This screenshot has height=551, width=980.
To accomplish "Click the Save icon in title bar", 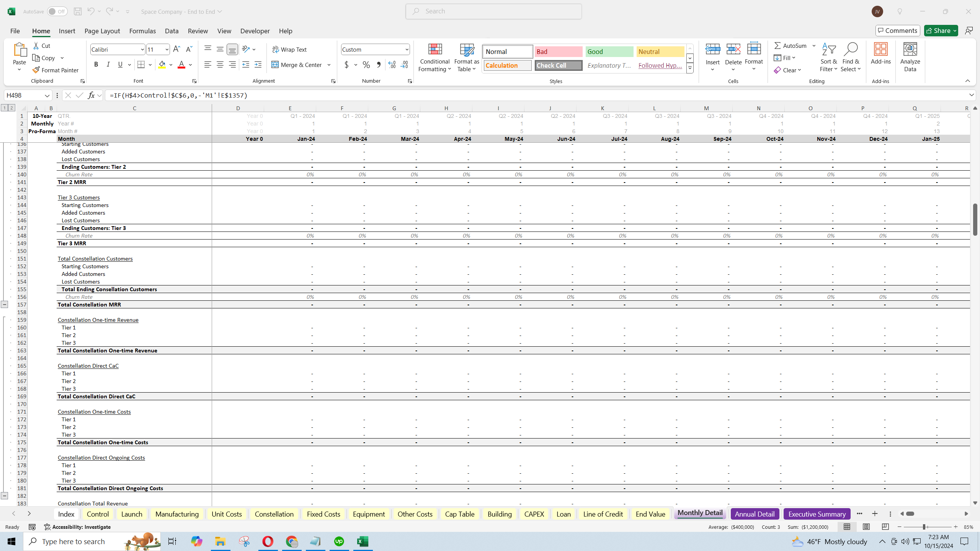I will point(78,11).
